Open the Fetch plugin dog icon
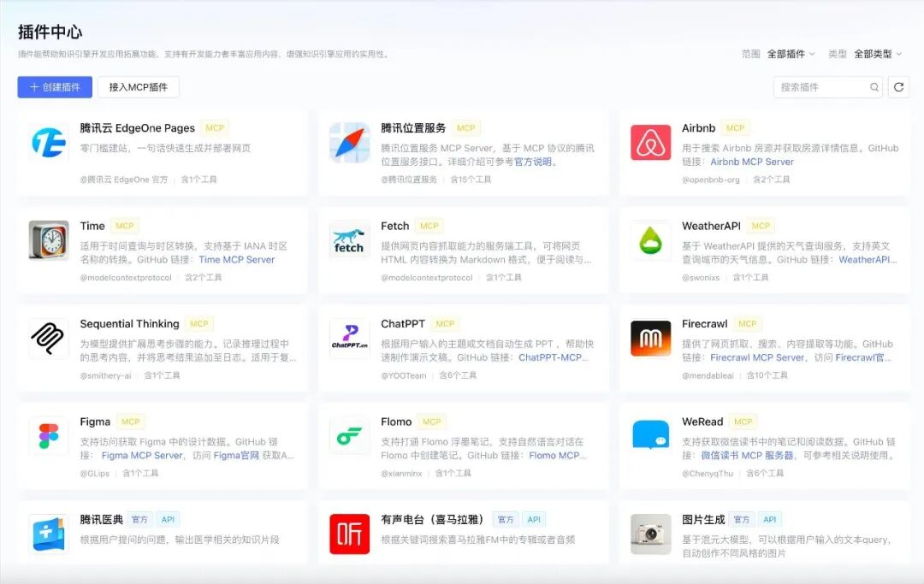 349,240
